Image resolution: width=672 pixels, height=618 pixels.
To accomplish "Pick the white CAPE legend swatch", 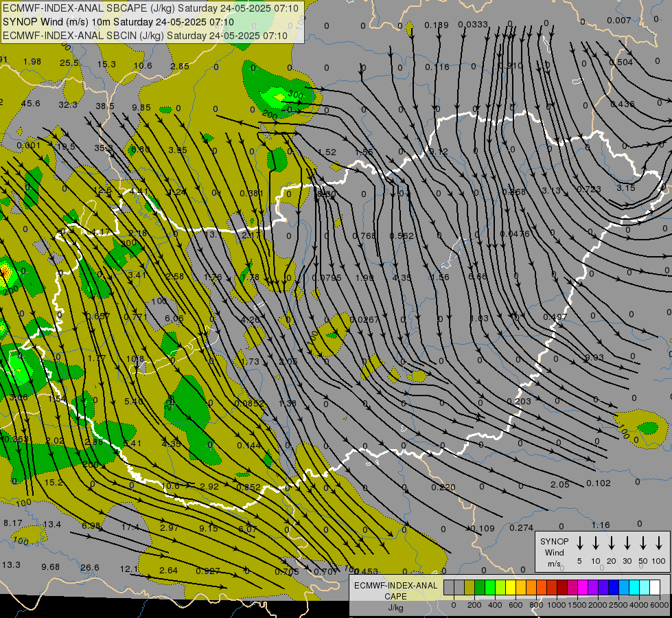I will coord(654,587).
